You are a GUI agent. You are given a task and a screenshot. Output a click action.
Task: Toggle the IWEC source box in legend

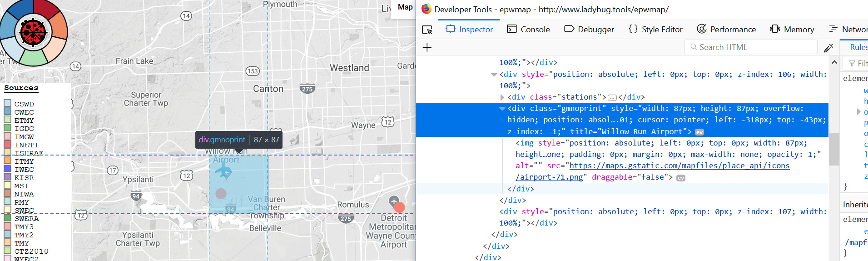click(x=8, y=169)
